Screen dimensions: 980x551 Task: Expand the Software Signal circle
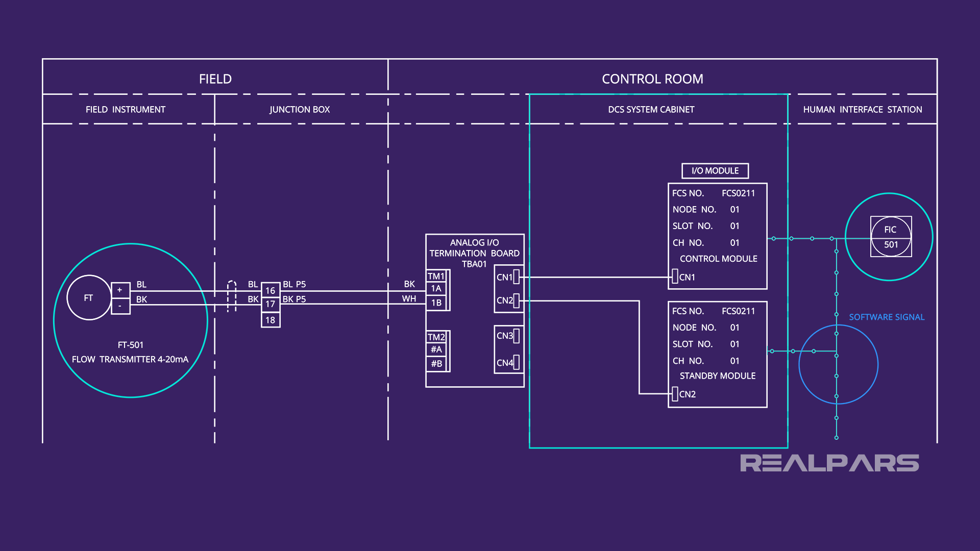[x=839, y=364]
